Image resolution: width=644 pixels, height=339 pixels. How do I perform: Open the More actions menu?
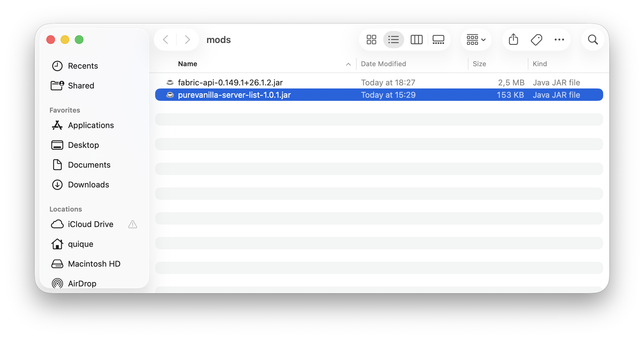click(x=559, y=40)
